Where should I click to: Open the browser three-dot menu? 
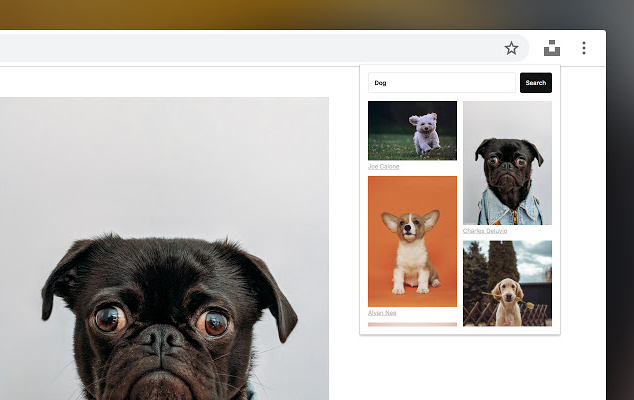(583, 48)
